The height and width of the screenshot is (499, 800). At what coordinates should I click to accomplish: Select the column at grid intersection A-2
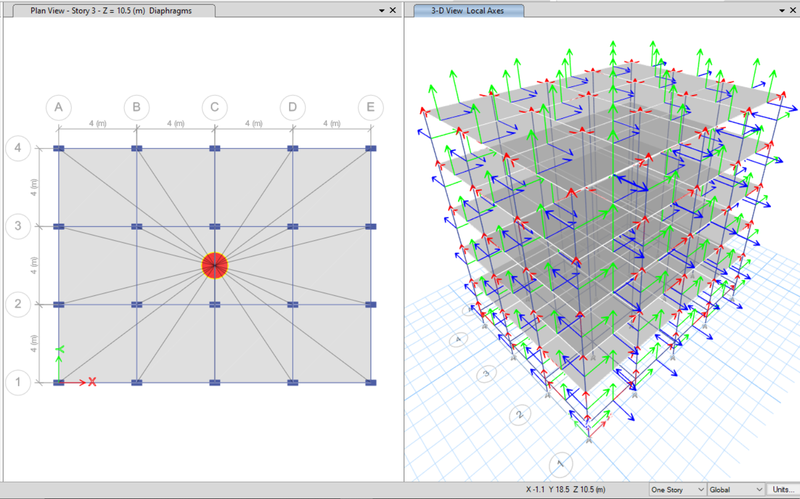point(59,305)
